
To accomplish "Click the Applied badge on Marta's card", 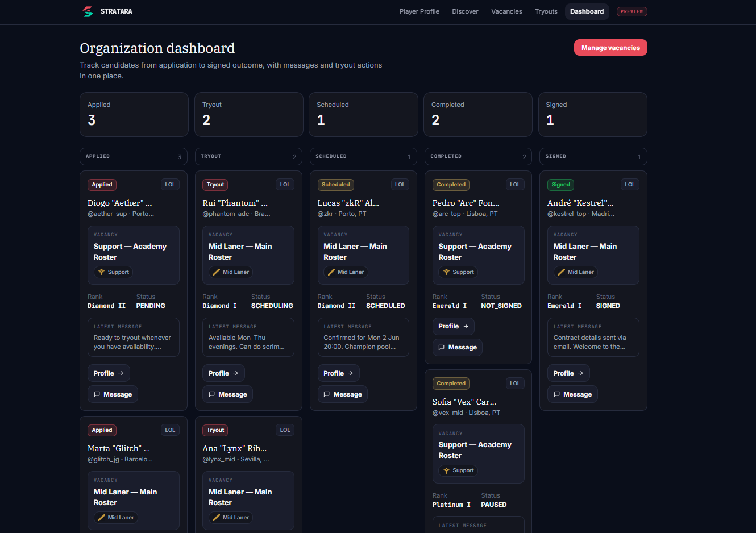I will coord(102,430).
